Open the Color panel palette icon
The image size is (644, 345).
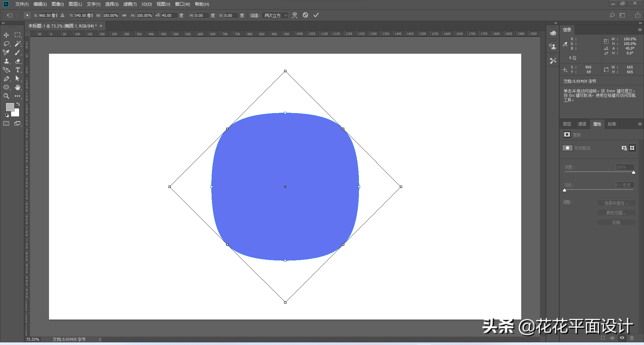553,33
